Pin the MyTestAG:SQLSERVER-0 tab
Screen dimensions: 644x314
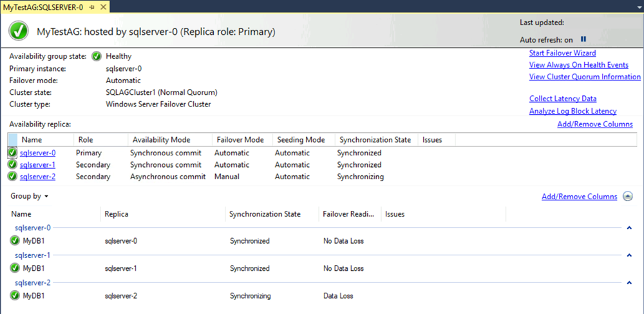[x=92, y=6]
